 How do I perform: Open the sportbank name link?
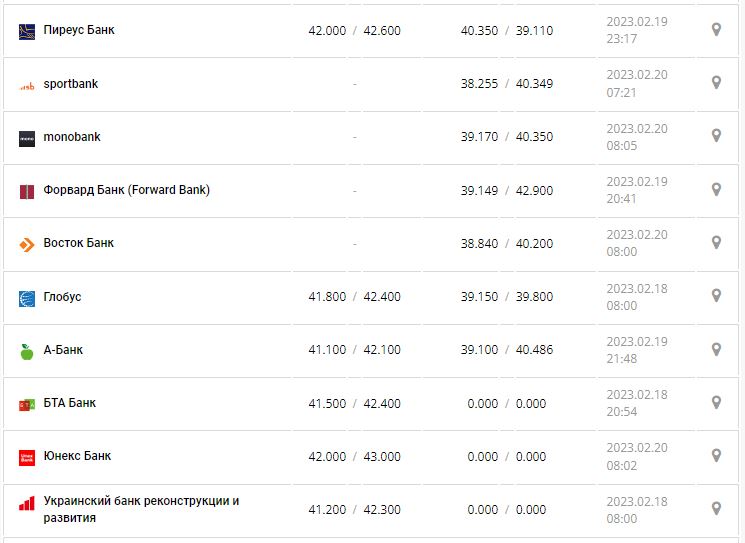point(71,84)
